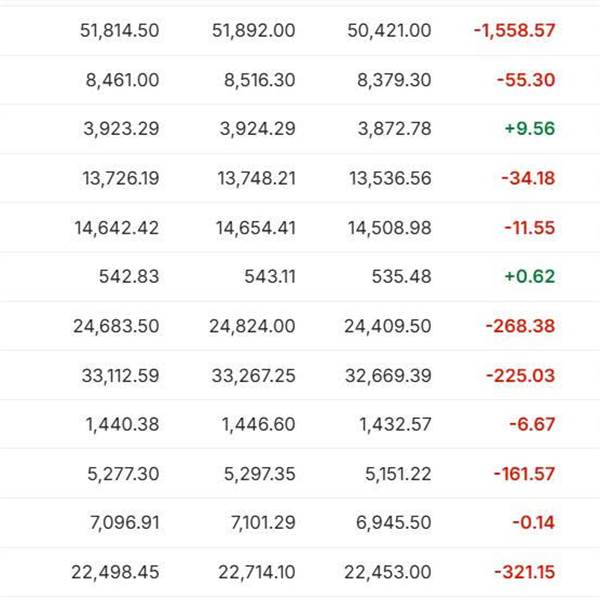Select the 542.83 cell
This screenshot has height=600, width=600.
(131, 276)
